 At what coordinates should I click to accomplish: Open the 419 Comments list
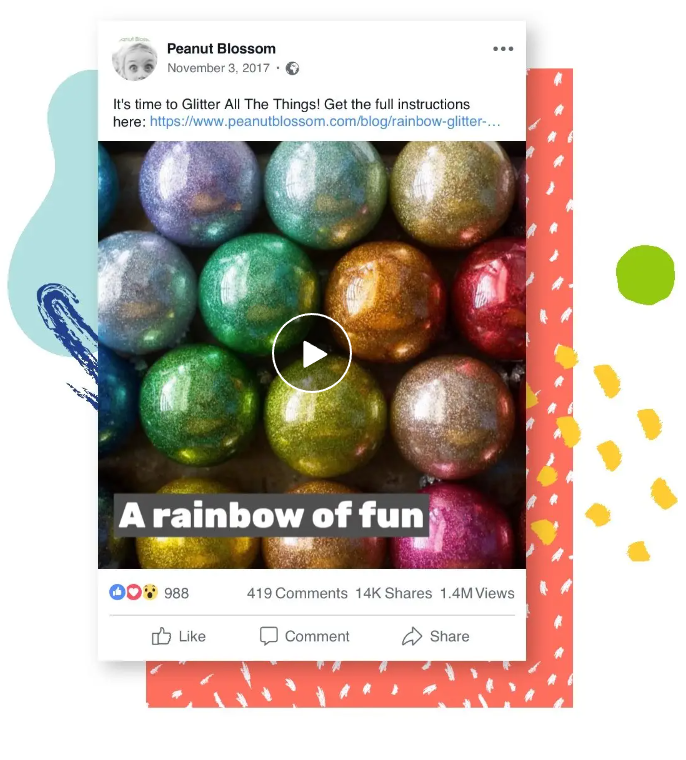(x=297, y=593)
